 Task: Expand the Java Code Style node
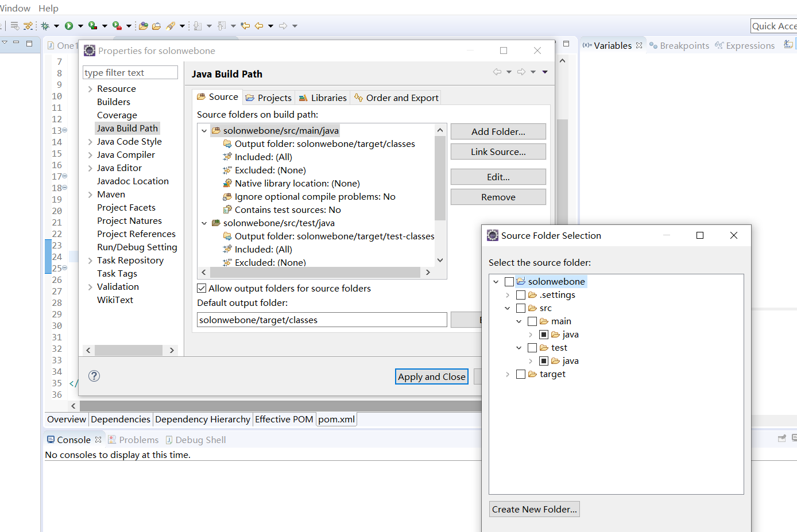[90, 142]
